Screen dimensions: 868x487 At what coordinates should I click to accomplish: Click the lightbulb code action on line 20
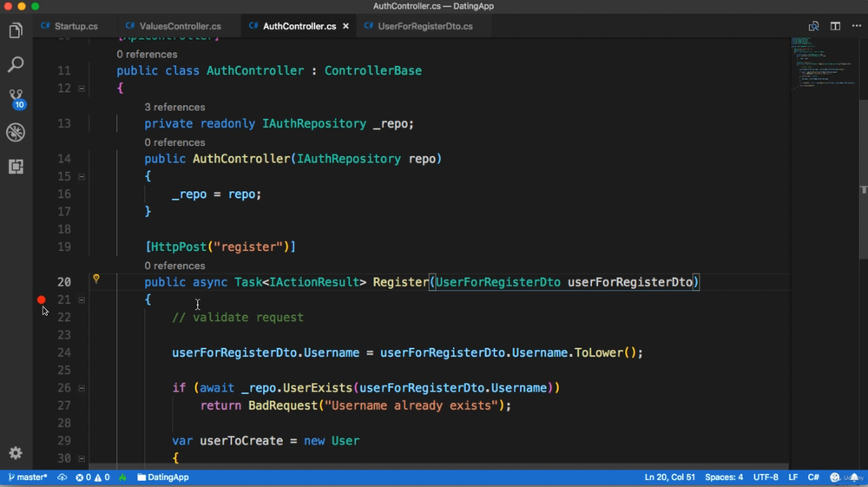[96, 279]
